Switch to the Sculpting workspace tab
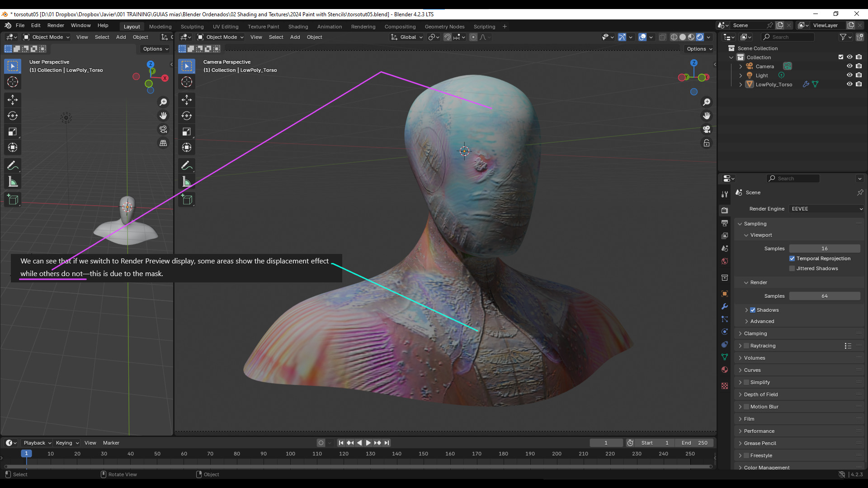Image resolution: width=868 pixels, height=488 pixels. tap(192, 27)
